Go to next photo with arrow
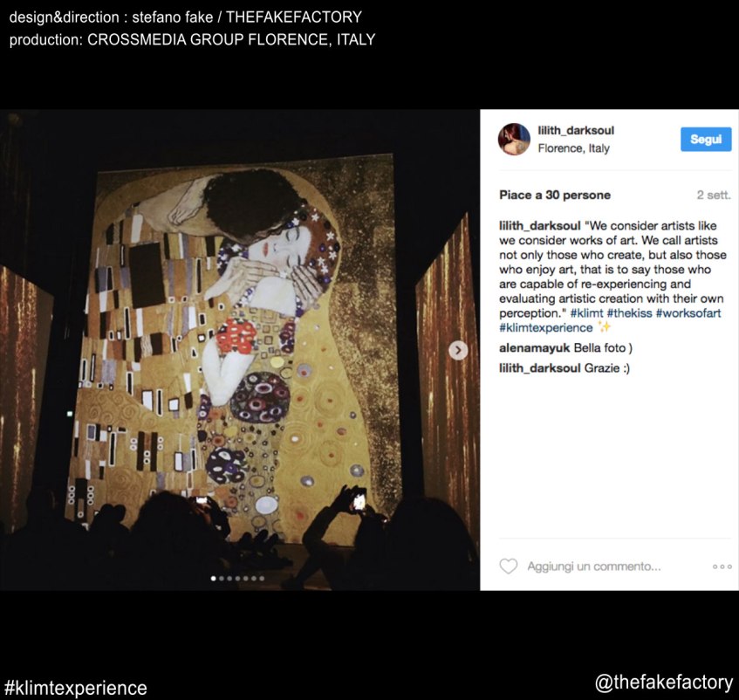This screenshot has width=739, height=700. click(458, 350)
